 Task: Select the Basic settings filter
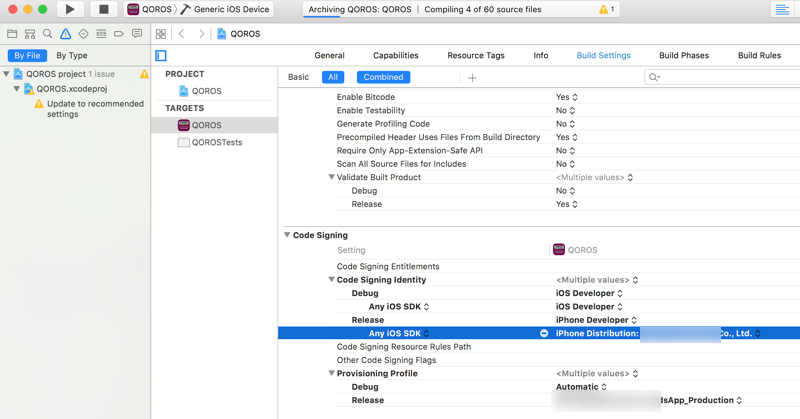click(298, 77)
